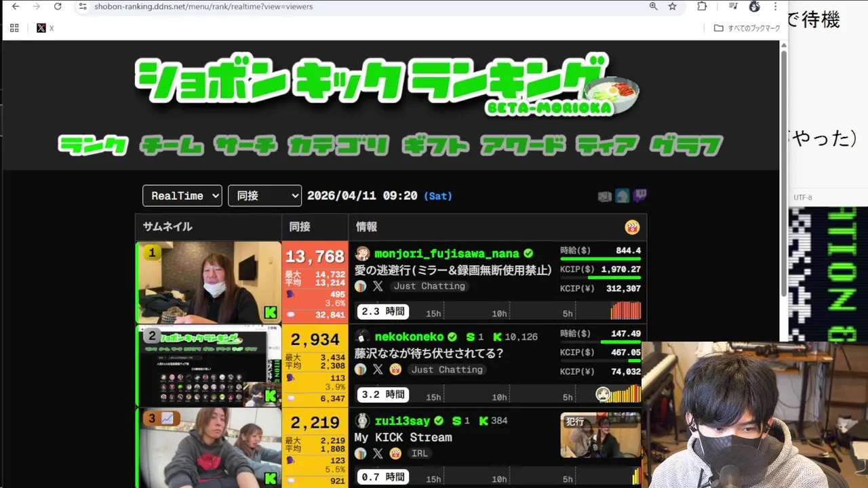Screen dimensions: 868x488
Task: Reload the ranking page
Action: tap(58, 6)
